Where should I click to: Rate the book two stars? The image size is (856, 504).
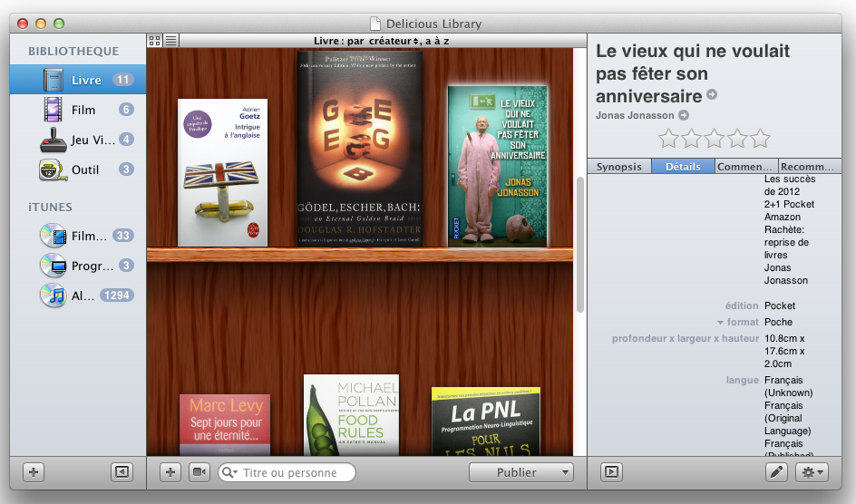[x=691, y=139]
